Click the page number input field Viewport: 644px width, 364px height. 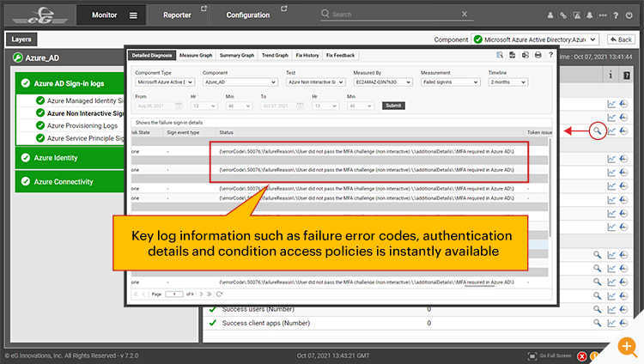click(174, 294)
